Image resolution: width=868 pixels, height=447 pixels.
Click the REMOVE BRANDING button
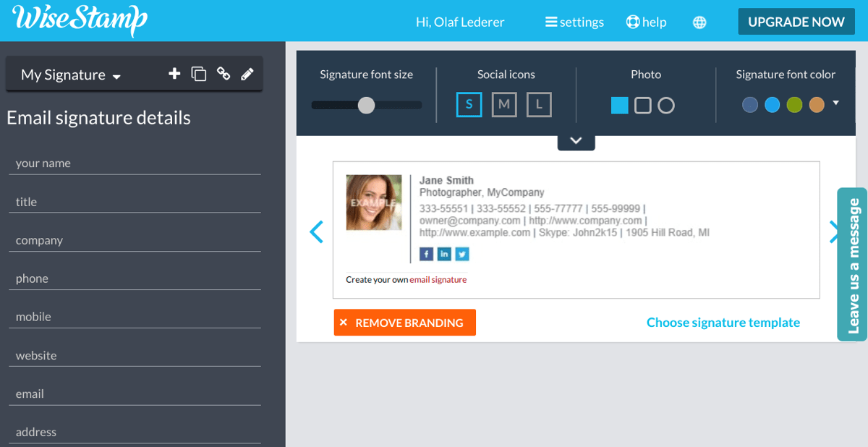(405, 323)
